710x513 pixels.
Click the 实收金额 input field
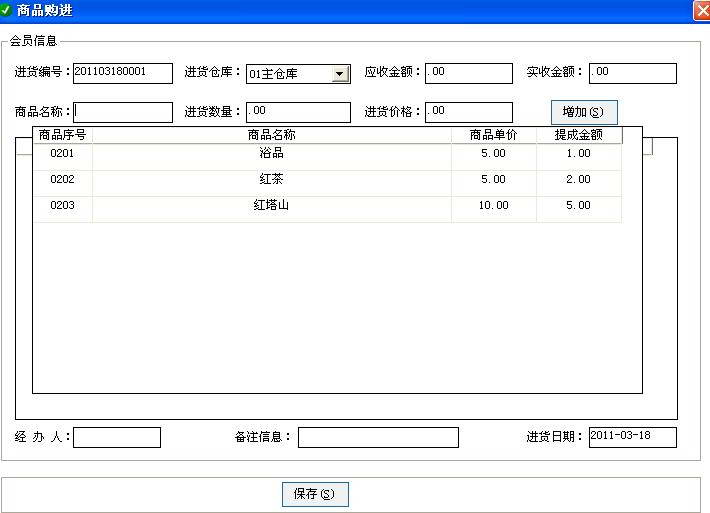click(633, 73)
